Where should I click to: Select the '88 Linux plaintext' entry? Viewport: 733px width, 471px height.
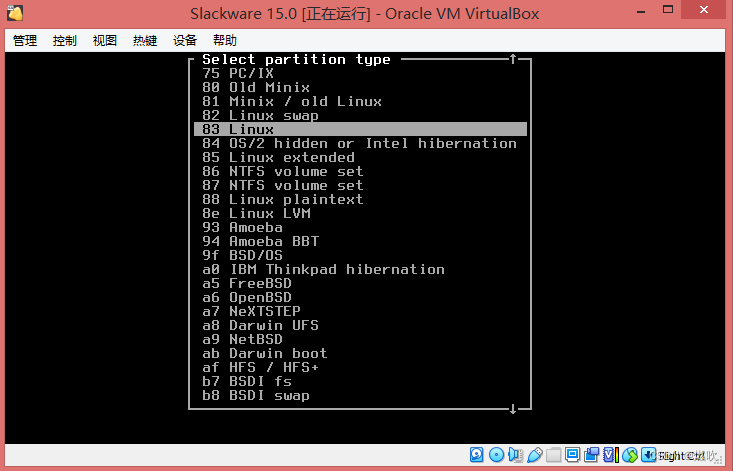click(360, 200)
